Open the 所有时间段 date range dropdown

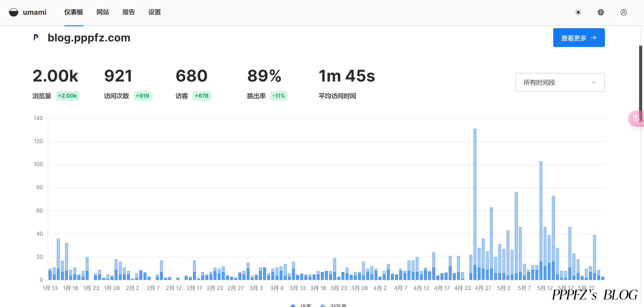tap(560, 82)
